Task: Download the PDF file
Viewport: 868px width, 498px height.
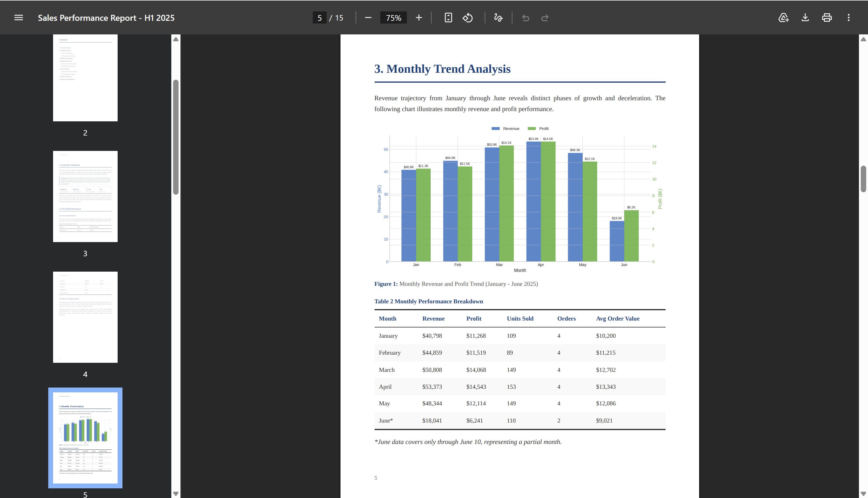Action: click(x=805, y=18)
